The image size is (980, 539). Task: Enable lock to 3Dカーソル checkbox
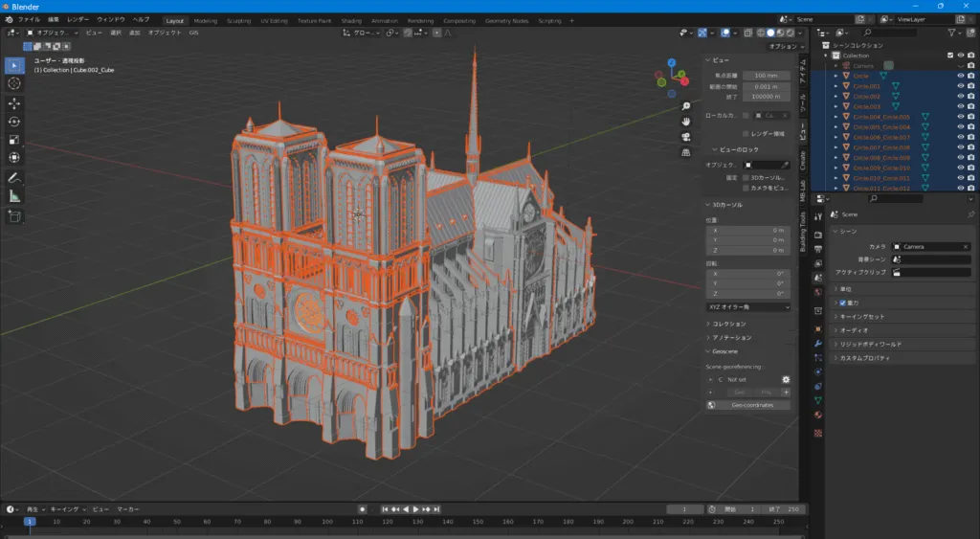point(746,177)
